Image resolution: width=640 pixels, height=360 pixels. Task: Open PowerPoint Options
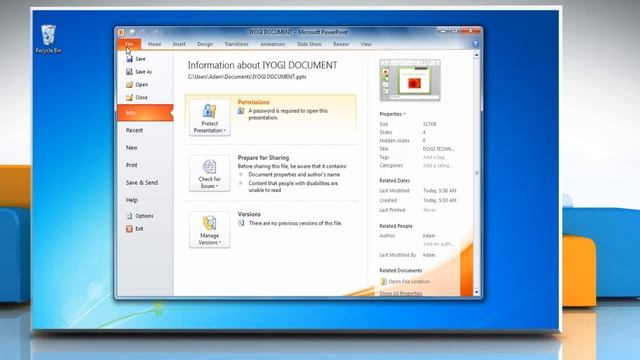140,216
